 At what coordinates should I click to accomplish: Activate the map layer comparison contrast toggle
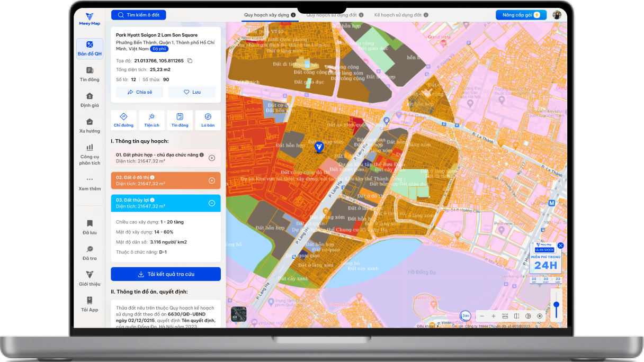point(527,315)
